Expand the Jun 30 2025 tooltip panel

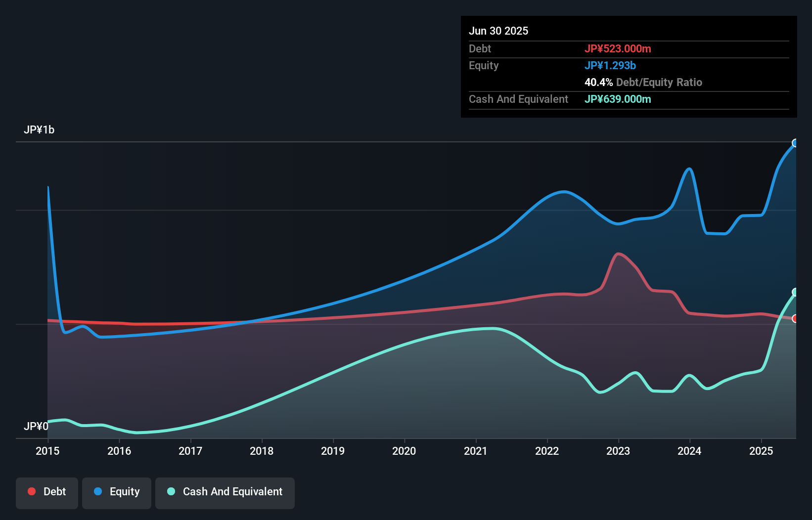tap(498, 31)
